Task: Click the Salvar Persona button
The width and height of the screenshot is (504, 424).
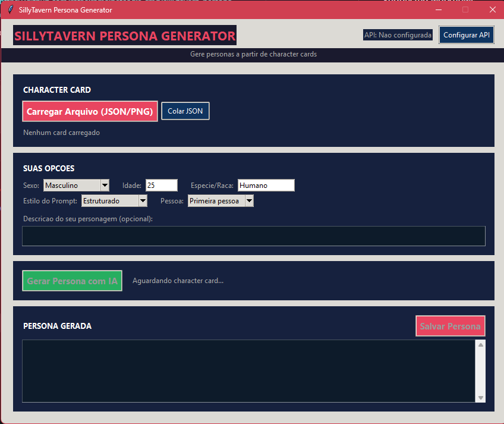Action: point(451,326)
